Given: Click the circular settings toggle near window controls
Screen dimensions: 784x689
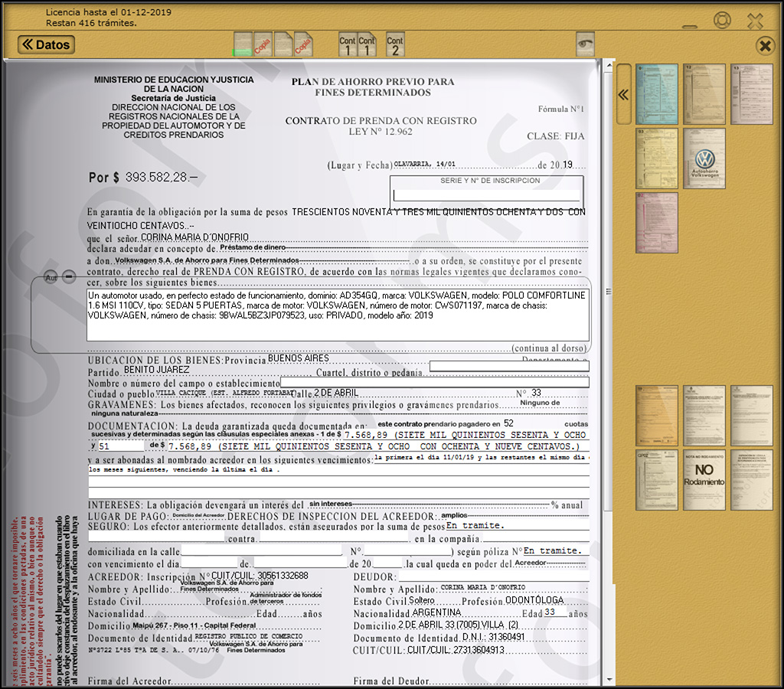Looking at the screenshot, I should pos(723,21).
